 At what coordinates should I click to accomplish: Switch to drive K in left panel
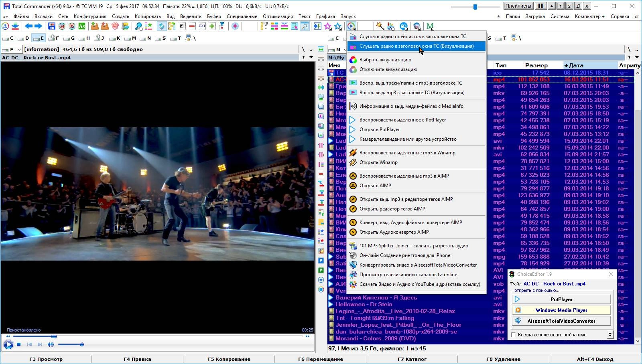(115, 38)
